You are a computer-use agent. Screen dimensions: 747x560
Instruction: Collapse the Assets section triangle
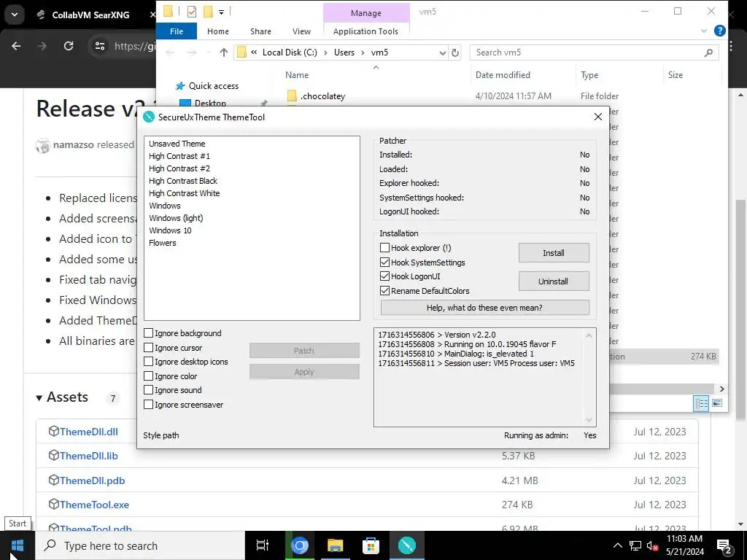[x=39, y=397]
